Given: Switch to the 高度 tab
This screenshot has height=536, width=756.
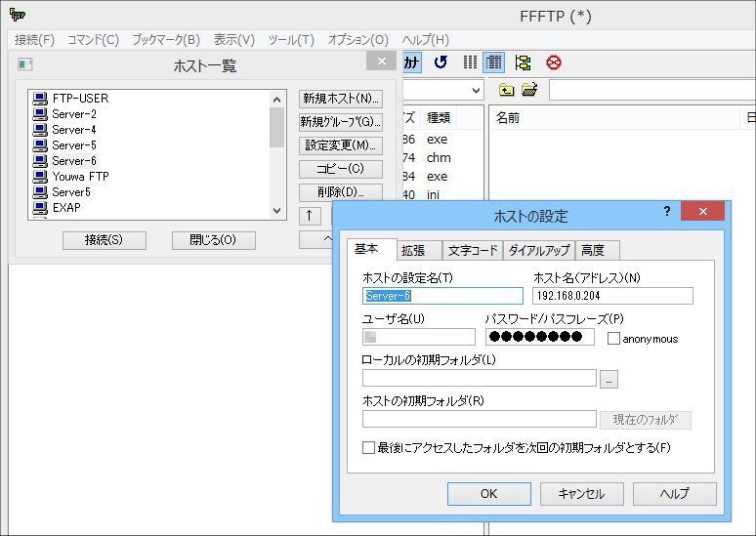Looking at the screenshot, I should pyautogui.click(x=597, y=250).
